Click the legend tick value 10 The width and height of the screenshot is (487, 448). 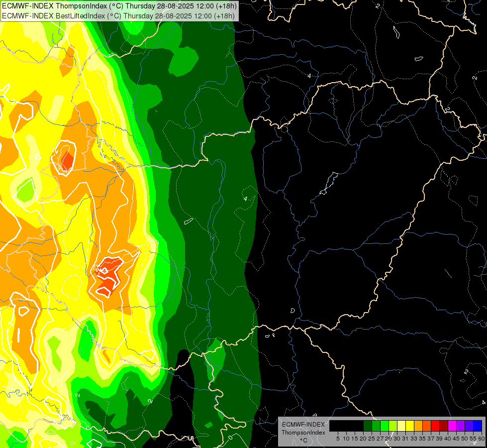[346, 439]
